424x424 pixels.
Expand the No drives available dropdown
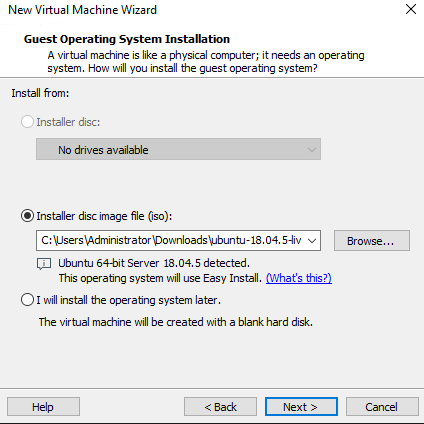(x=178, y=149)
